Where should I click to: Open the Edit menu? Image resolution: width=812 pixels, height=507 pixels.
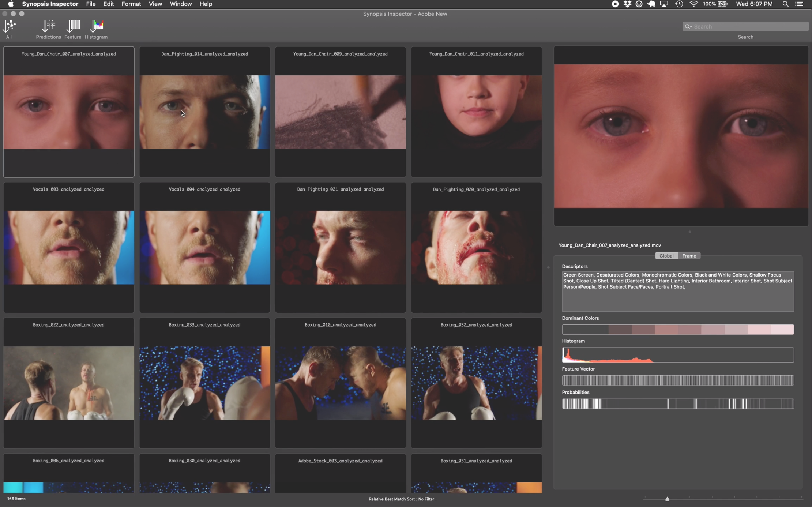pos(109,4)
